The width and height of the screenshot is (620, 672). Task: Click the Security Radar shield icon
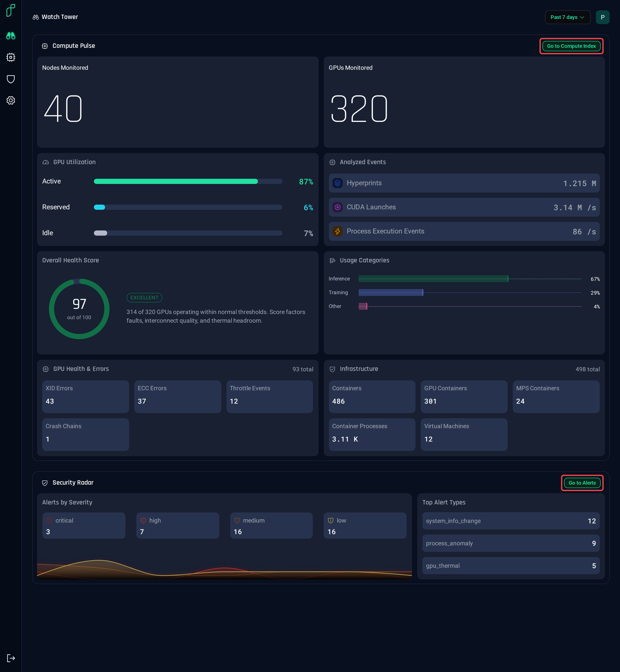(x=45, y=483)
